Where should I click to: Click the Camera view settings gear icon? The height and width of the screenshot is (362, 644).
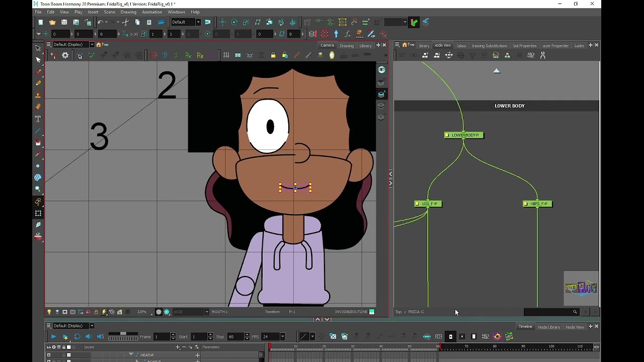(x=65, y=55)
